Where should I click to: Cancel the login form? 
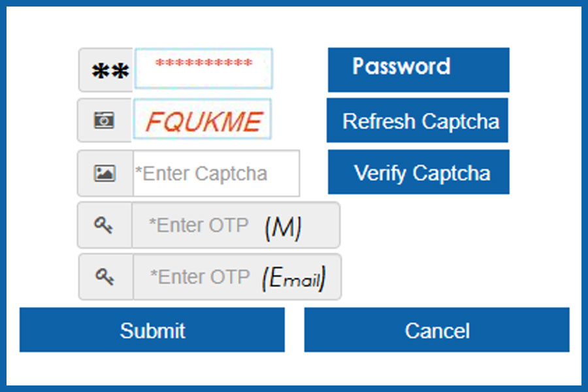(437, 330)
